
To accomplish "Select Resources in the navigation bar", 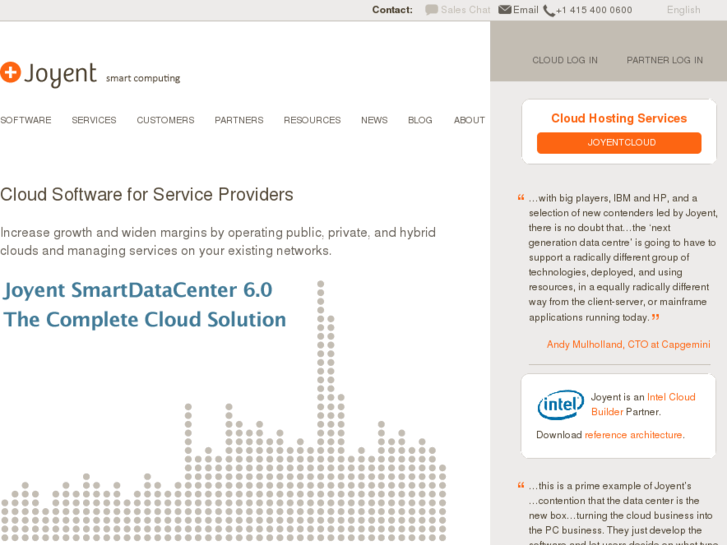I will pos(312,120).
